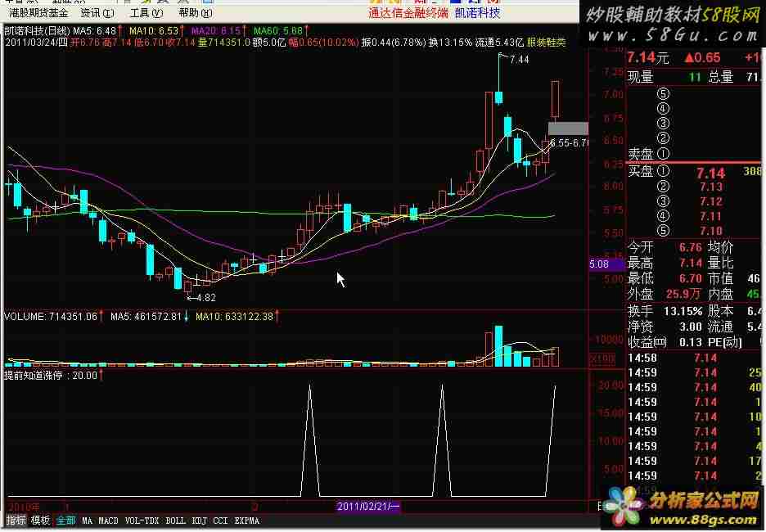Click the 量比 label

(x=720, y=263)
